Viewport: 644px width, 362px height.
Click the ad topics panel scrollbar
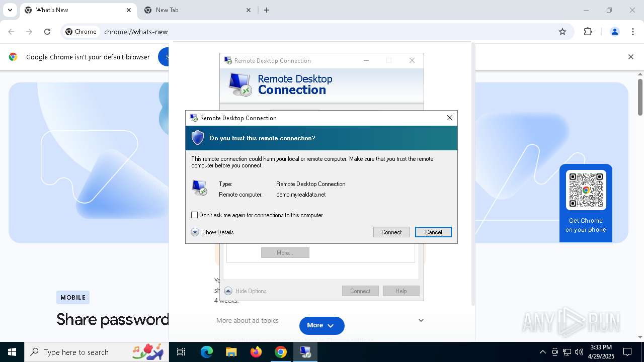(472, 173)
